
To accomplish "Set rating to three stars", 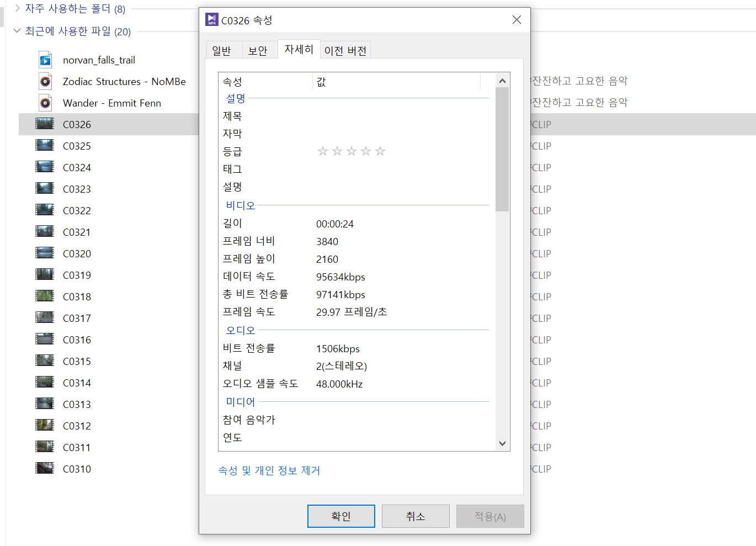I will (x=352, y=151).
